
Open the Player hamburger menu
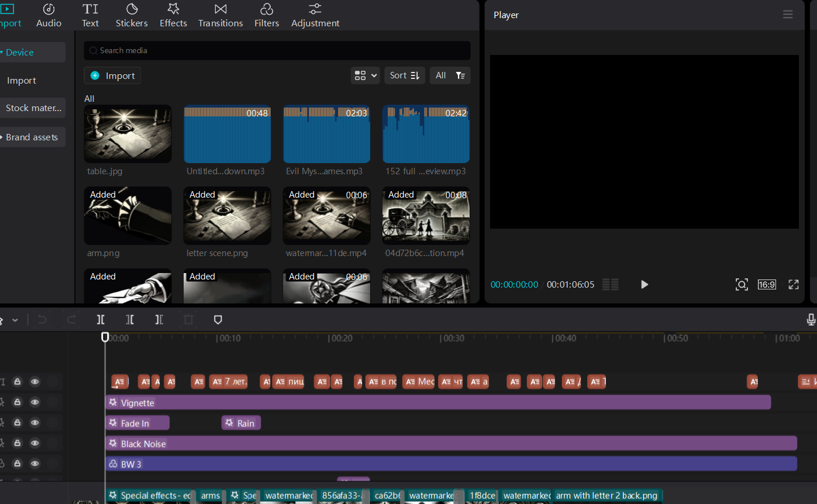click(x=788, y=15)
